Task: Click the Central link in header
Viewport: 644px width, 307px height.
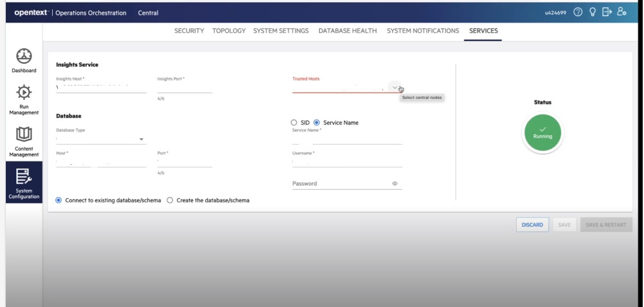Action: point(148,13)
